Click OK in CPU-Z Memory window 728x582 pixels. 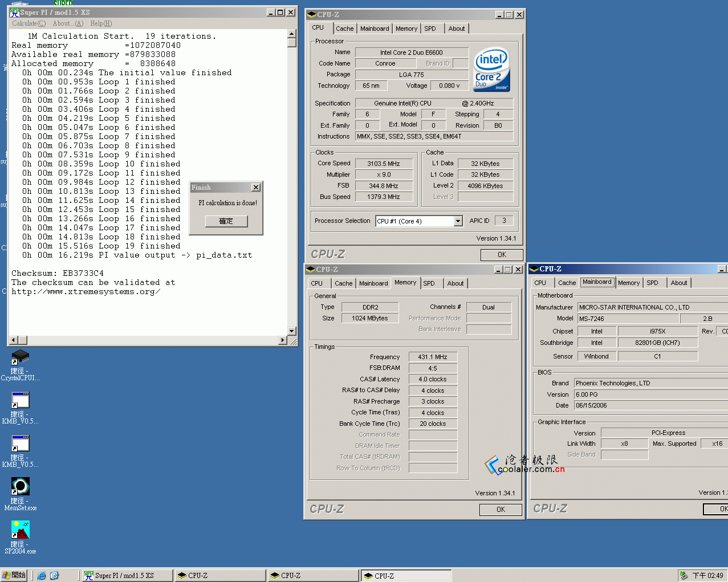501,510
